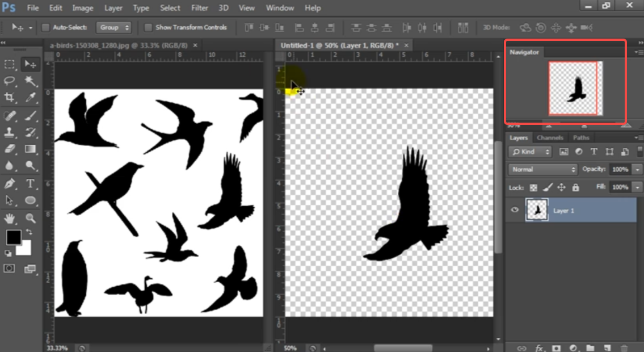Open the Filter menu
The height and width of the screenshot is (352, 644).
[x=199, y=8]
